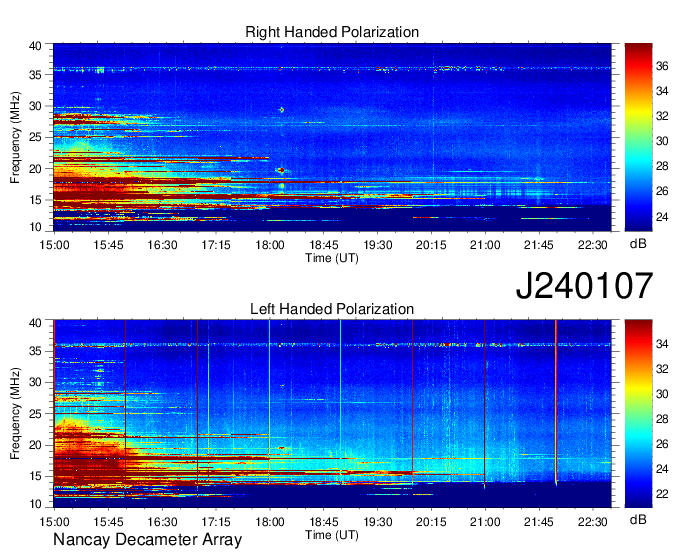This screenshot has width=680, height=552.
Task: Click the 30 value on the top color bar
Action: [x=662, y=141]
